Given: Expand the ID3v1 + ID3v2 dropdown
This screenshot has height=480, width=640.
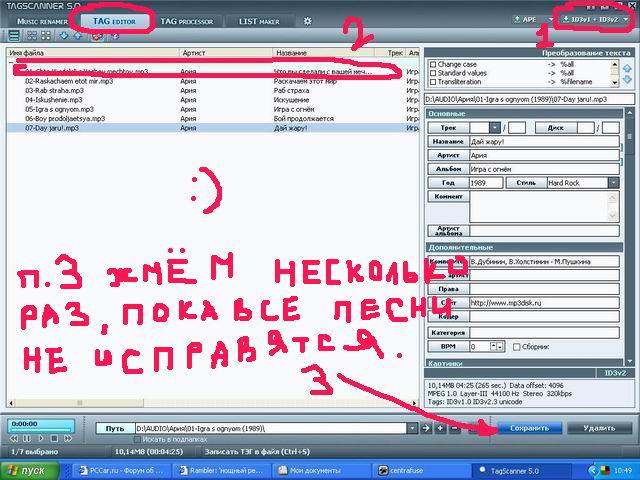Looking at the screenshot, I should pyautogui.click(x=594, y=19).
